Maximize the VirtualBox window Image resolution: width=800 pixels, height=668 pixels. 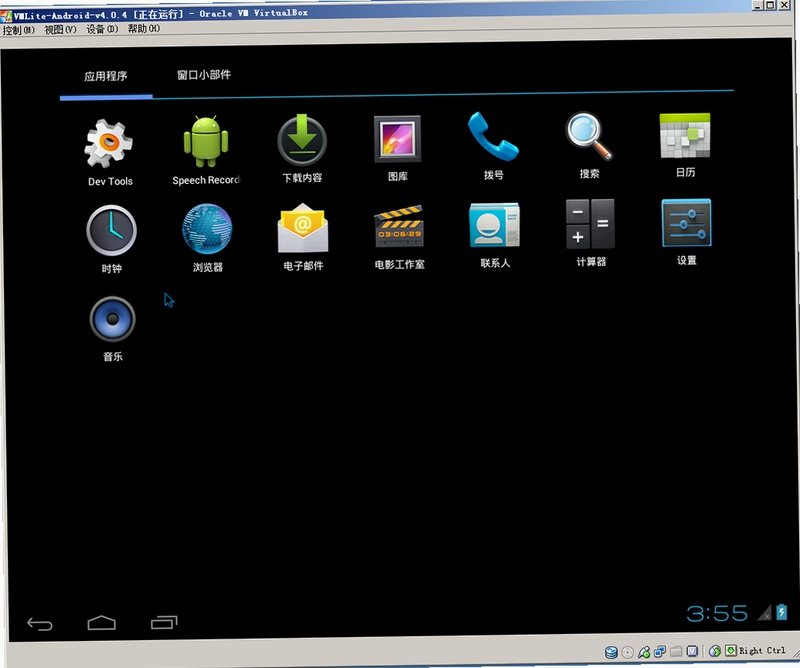point(770,5)
